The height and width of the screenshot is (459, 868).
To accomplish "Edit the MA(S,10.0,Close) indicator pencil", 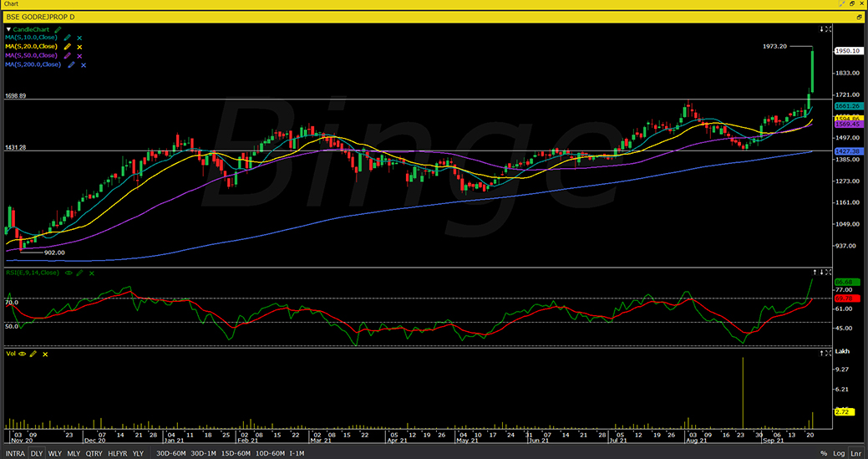I will [x=68, y=38].
